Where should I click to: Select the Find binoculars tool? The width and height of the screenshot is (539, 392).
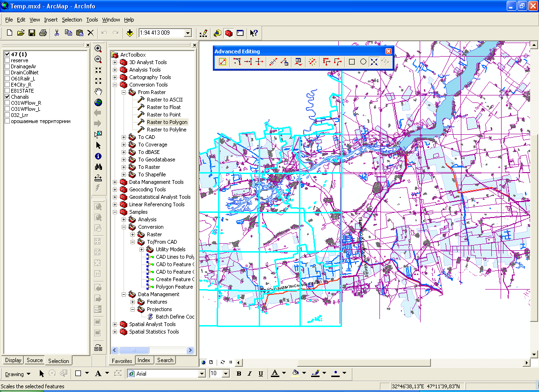98,167
